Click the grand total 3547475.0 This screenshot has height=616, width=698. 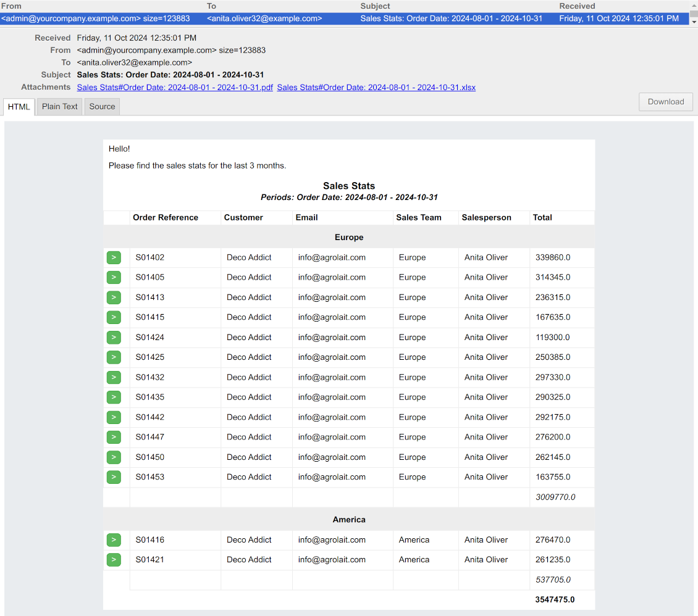555,600
